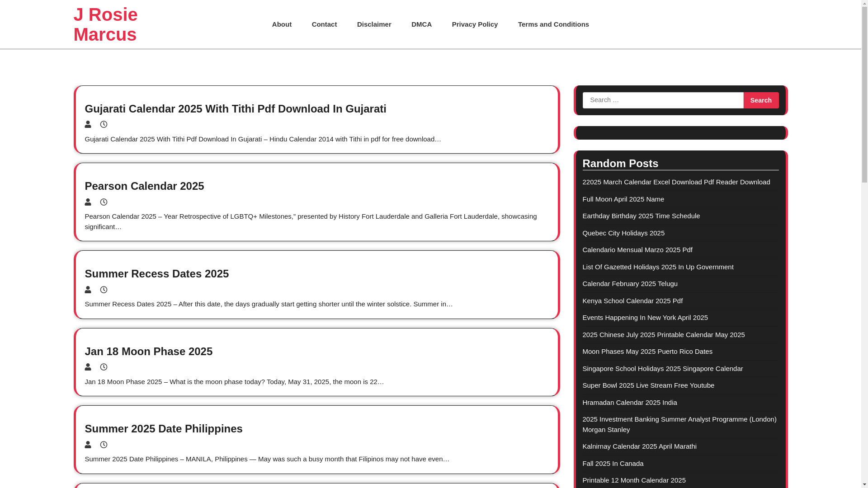
Task: Open Gujarati Calendar 2025 With Tithi post
Action: pos(235,109)
